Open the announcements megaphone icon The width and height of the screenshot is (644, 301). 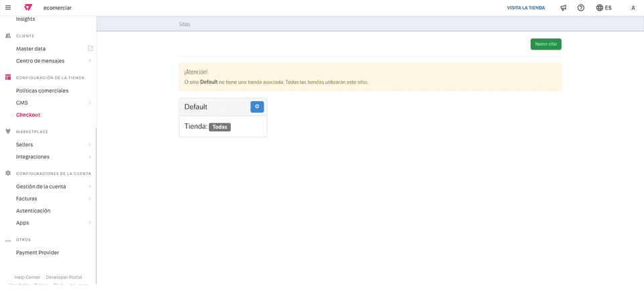tap(563, 8)
